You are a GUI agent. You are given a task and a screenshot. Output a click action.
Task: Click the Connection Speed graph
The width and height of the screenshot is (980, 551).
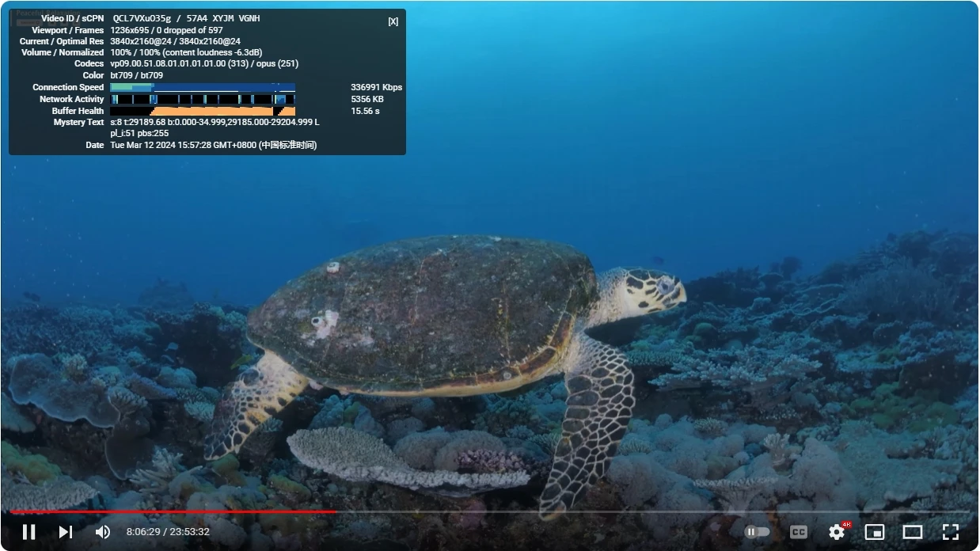203,87
